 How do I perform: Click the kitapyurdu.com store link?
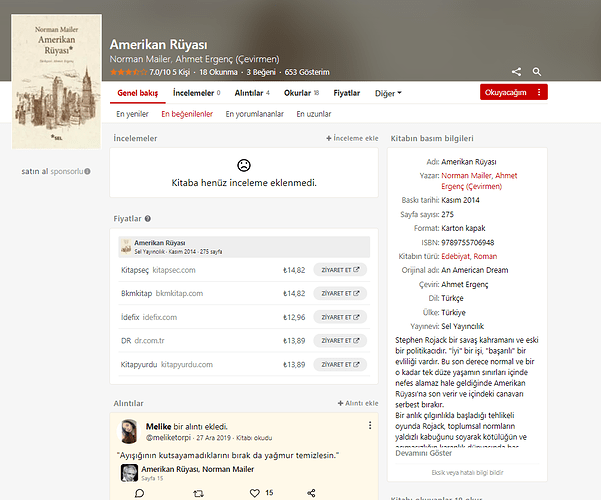click(x=187, y=364)
